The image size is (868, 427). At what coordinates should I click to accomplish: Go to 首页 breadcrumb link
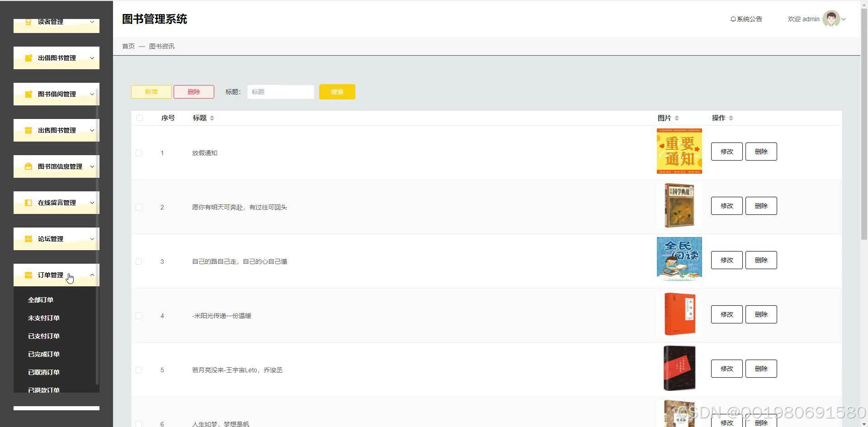pyautogui.click(x=128, y=46)
